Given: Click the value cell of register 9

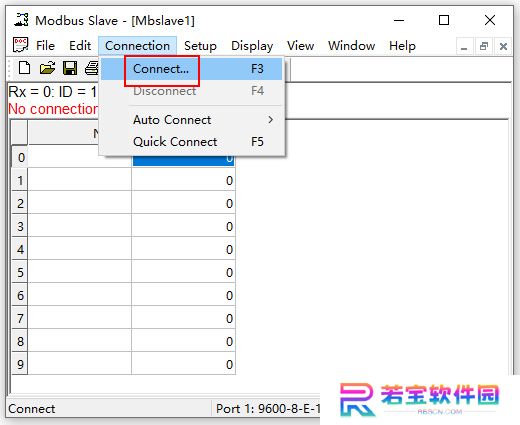Looking at the screenshot, I should 183,364.
